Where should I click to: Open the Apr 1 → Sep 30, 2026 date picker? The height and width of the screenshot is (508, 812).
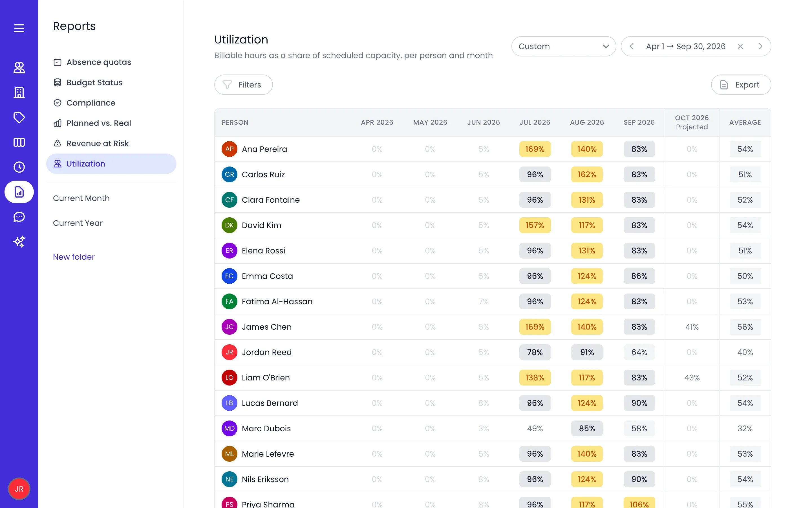(x=685, y=46)
